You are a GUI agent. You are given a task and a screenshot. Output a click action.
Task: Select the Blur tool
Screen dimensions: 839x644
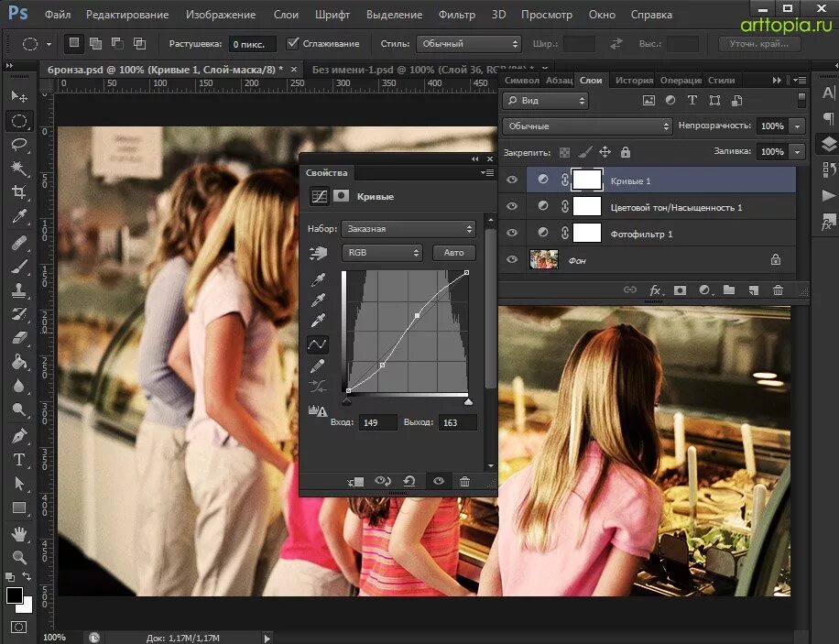click(19, 386)
